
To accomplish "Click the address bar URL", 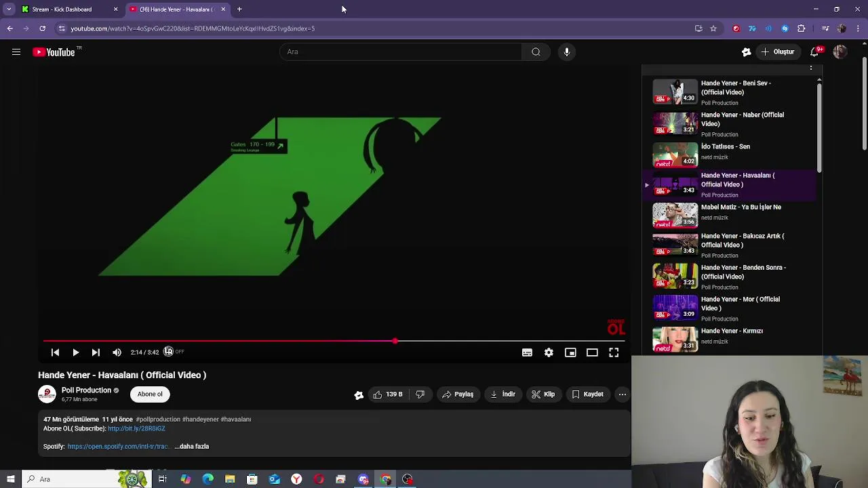I will coord(193,28).
